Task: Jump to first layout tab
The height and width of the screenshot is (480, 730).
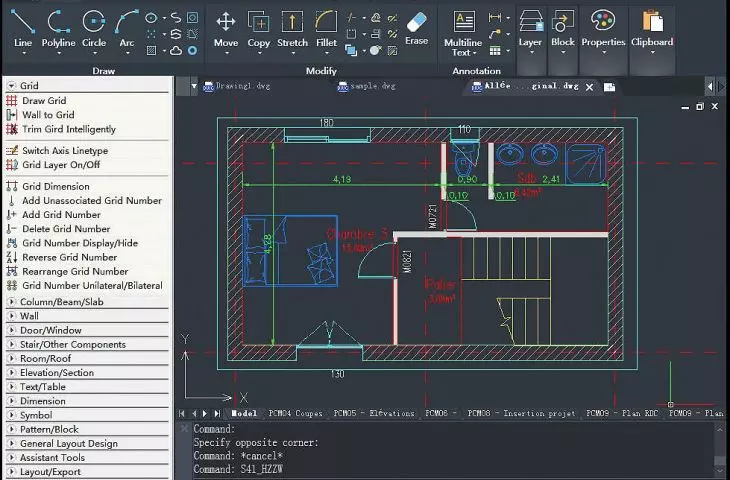Action: (182, 413)
